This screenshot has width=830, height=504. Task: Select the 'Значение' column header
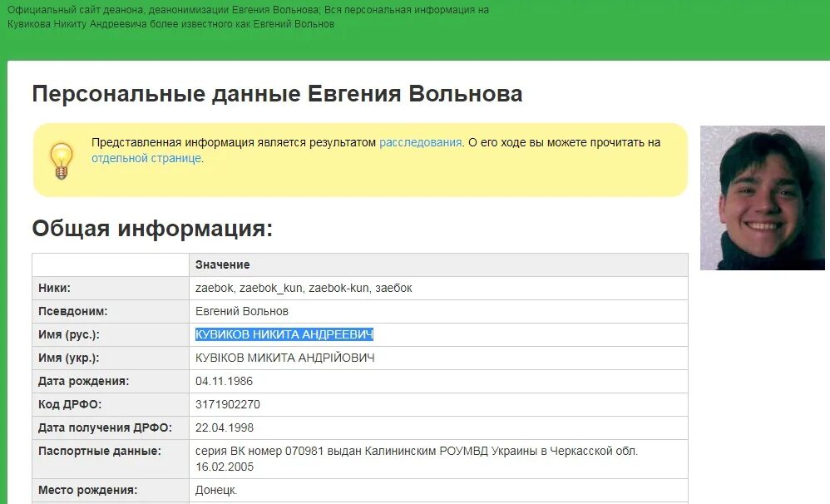tap(222, 264)
